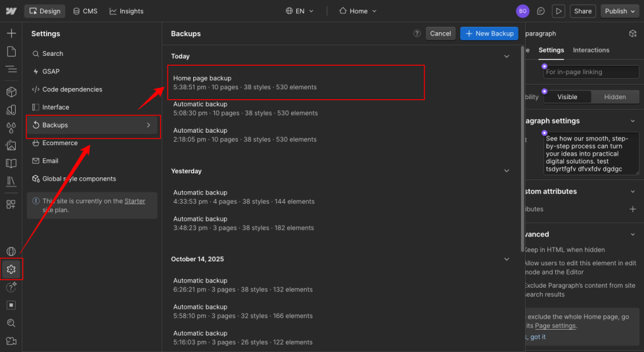Collapse the Yesterday backups group
The width and height of the screenshot is (644, 352).
click(x=507, y=171)
